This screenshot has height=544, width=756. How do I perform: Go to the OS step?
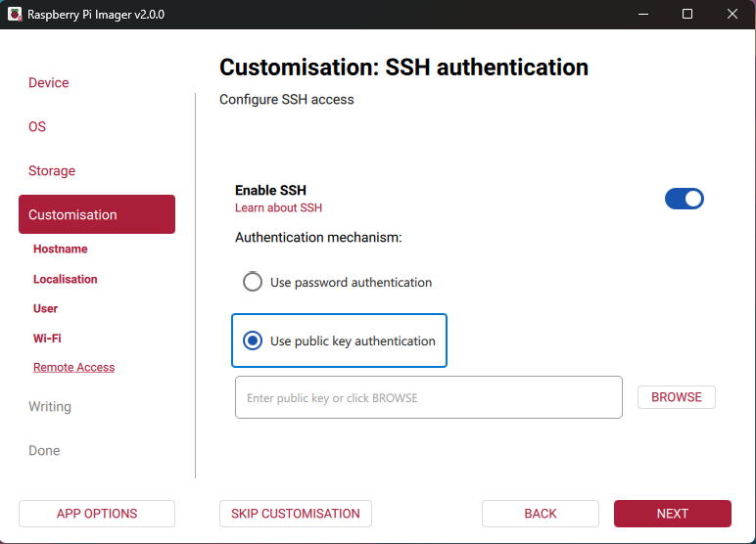(37, 127)
